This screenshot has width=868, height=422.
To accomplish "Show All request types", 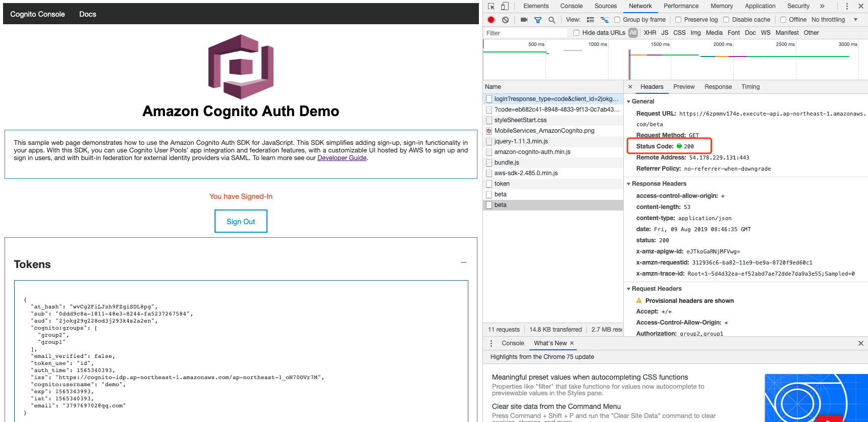I will (x=633, y=33).
